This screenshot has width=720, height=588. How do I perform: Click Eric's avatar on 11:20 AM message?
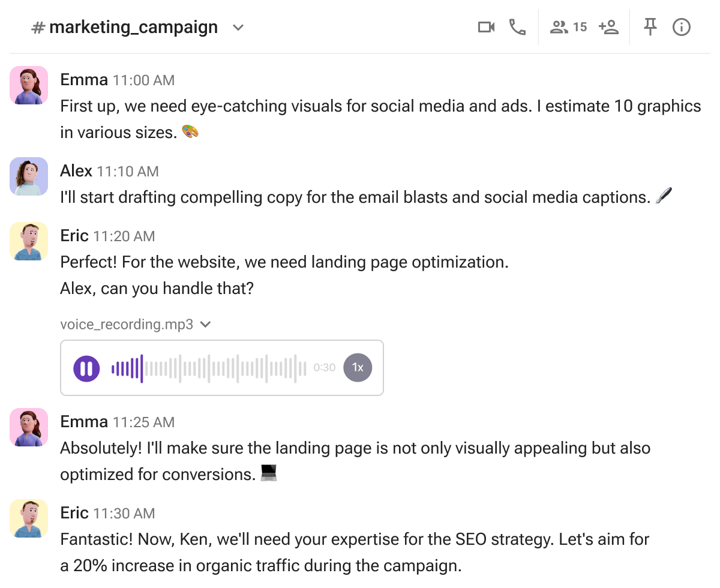[x=29, y=241]
